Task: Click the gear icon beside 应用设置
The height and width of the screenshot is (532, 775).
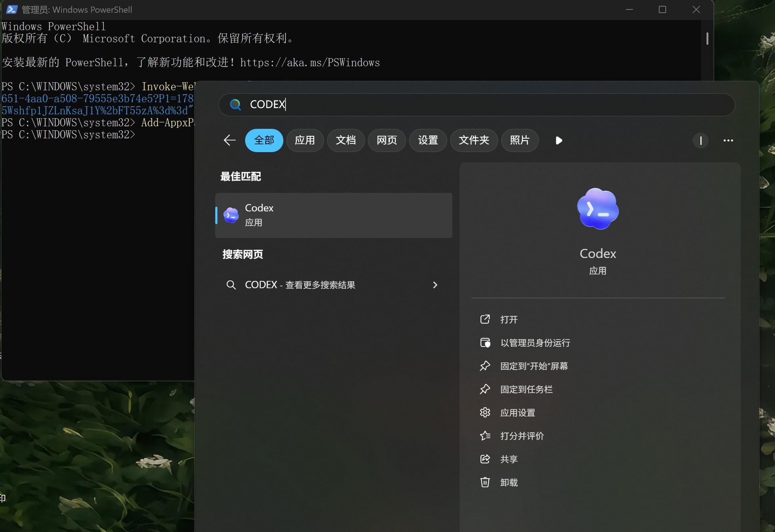Action: 485,413
